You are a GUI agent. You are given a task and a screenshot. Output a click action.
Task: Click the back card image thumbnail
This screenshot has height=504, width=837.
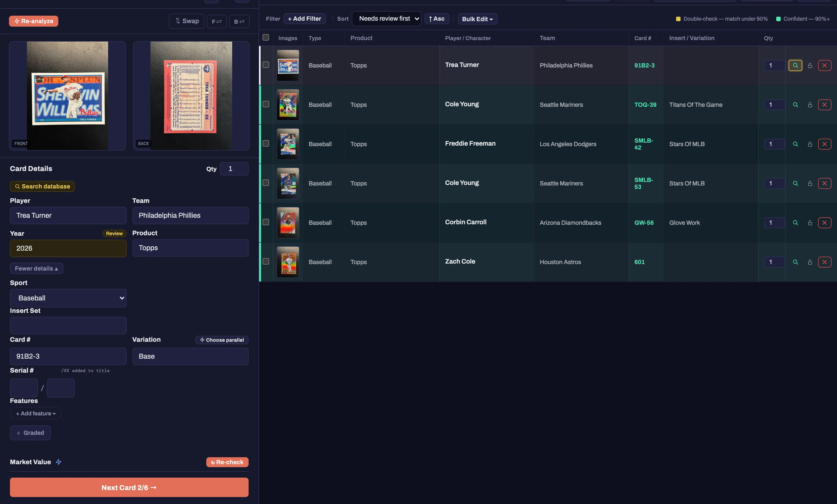[x=191, y=96]
